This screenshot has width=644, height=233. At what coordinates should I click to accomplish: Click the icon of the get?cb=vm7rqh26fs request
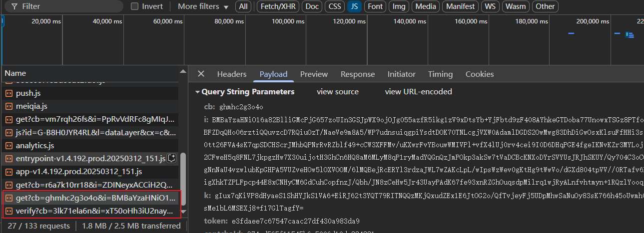click(9, 120)
